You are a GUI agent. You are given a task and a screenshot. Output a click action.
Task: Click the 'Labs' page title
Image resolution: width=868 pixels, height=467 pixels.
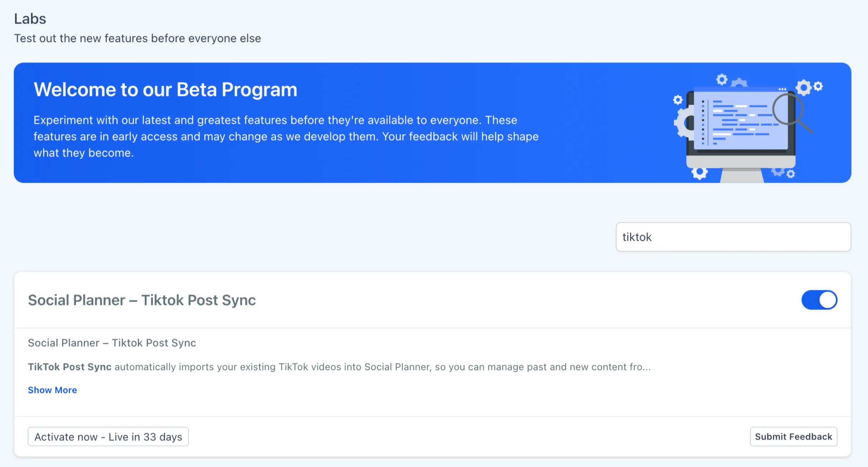click(x=30, y=19)
